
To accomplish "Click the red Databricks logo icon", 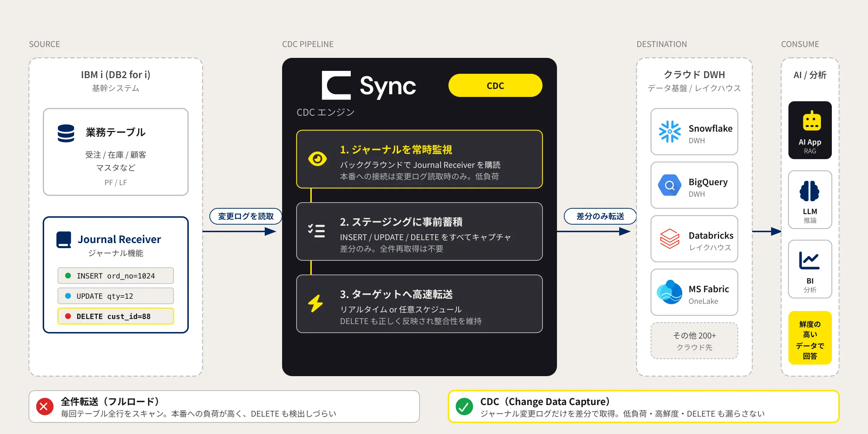I will 670,239.
